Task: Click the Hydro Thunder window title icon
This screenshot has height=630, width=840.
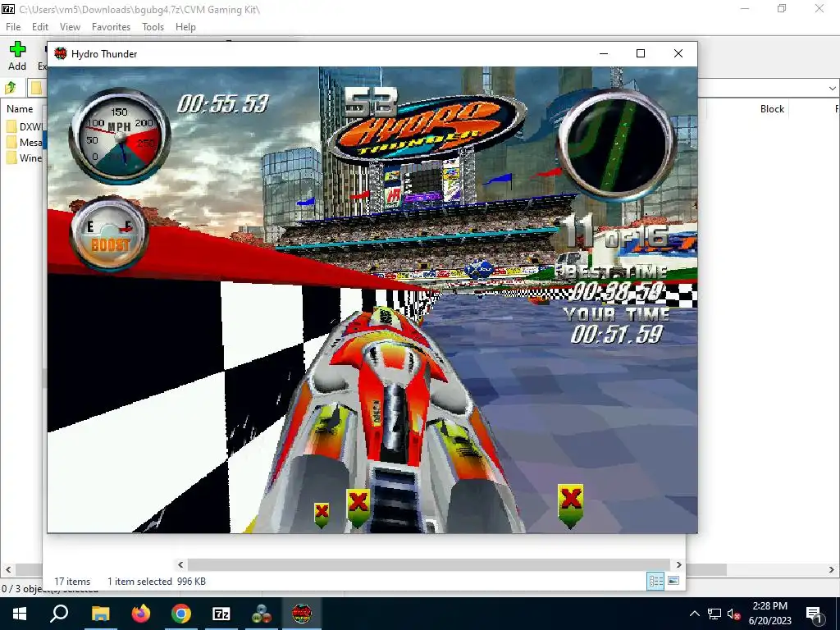Action: [x=61, y=53]
